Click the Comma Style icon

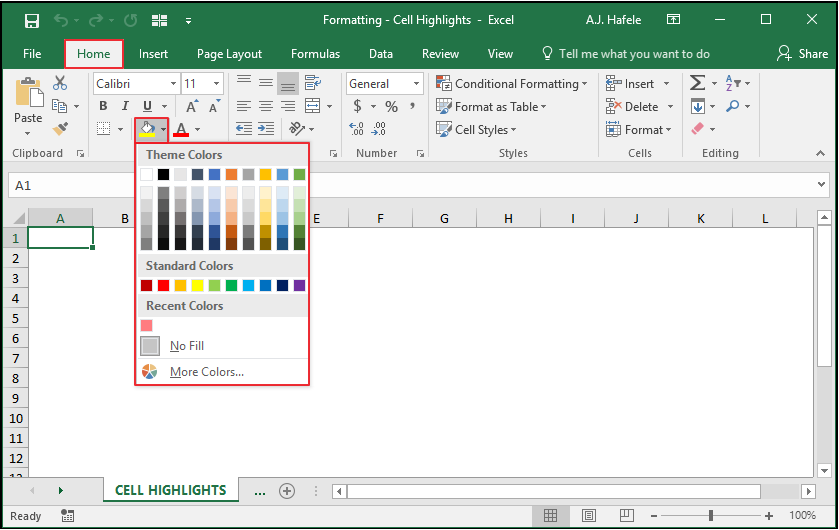click(413, 106)
